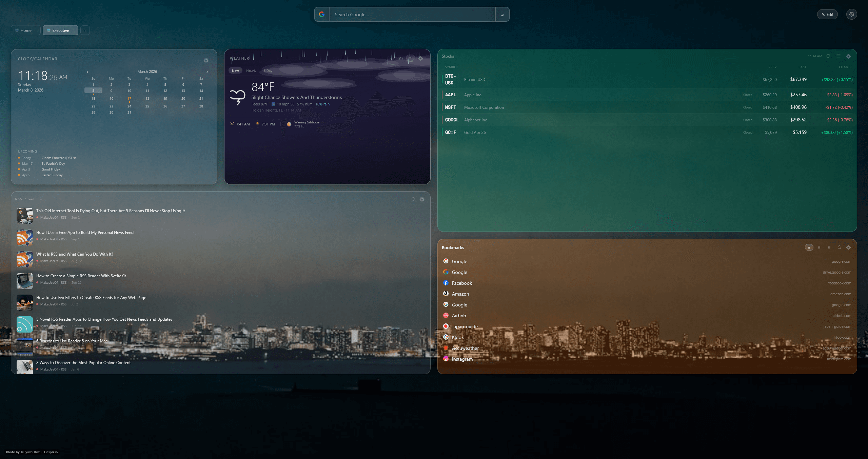Open the Stocks list view menu
Viewport: 868px width, 459px height.
click(x=839, y=56)
